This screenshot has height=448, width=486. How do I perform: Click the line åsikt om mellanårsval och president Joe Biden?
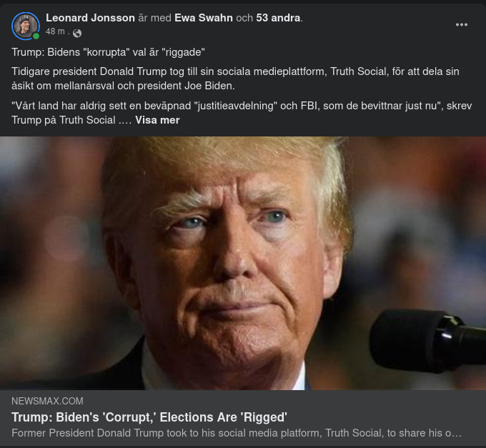pyautogui.click(x=123, y=86)
